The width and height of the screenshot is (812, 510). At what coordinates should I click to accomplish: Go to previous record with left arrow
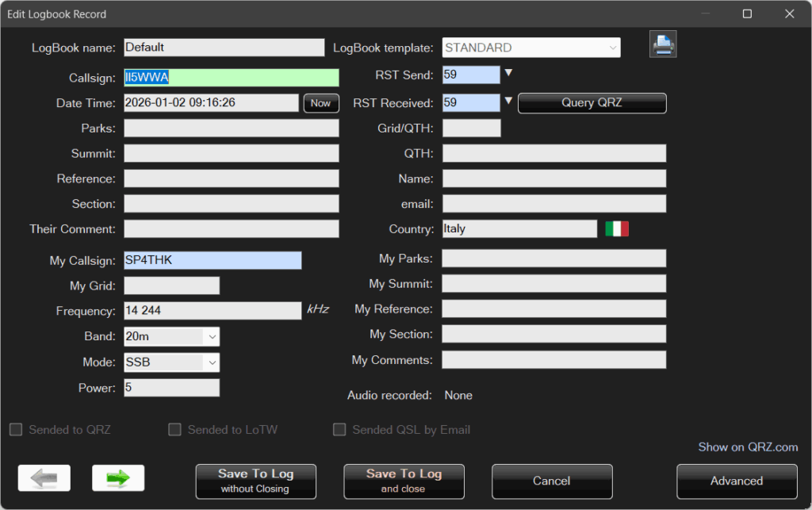44,477
